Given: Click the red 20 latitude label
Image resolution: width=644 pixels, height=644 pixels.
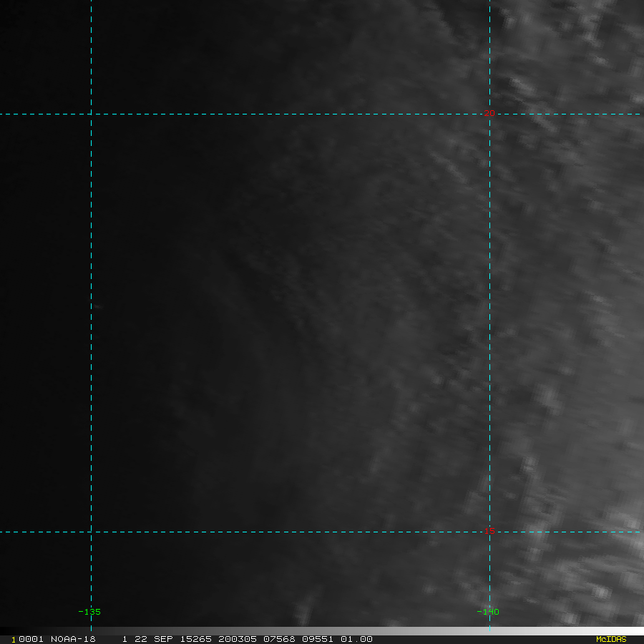Looking at the screenshot, I should tap(489, 113).
